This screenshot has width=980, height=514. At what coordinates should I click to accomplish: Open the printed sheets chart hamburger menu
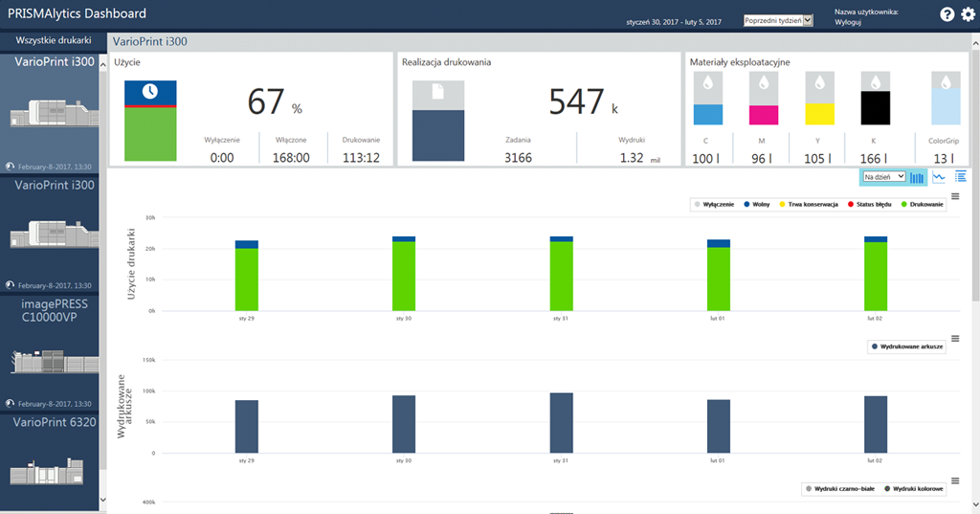[x=955, y=338]
